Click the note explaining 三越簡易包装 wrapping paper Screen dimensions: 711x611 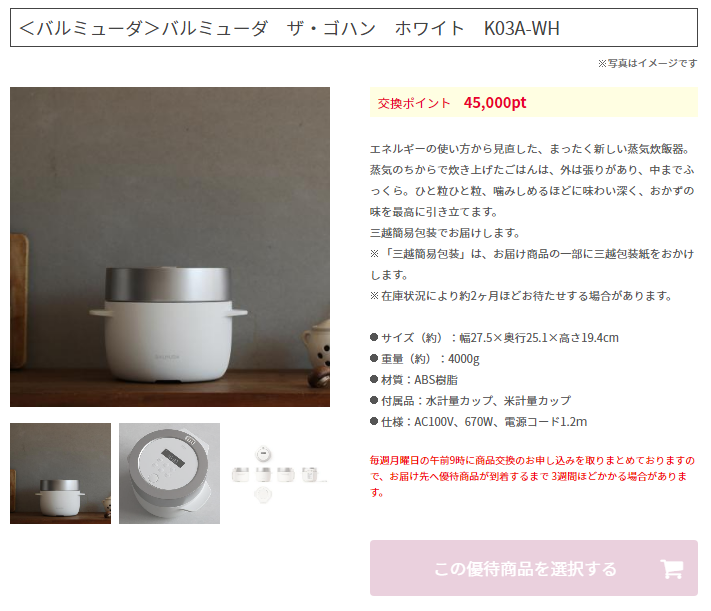tap(532, 264)
